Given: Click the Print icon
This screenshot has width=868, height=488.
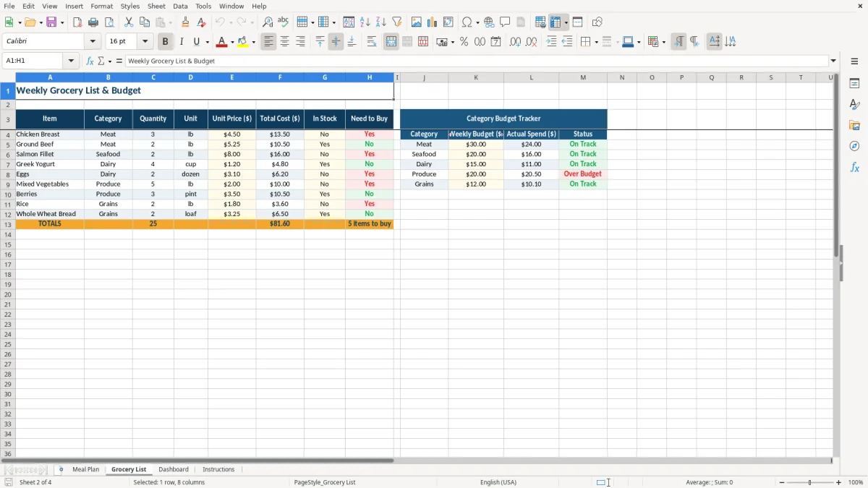Looking at the screenshot, I should 93,22.
